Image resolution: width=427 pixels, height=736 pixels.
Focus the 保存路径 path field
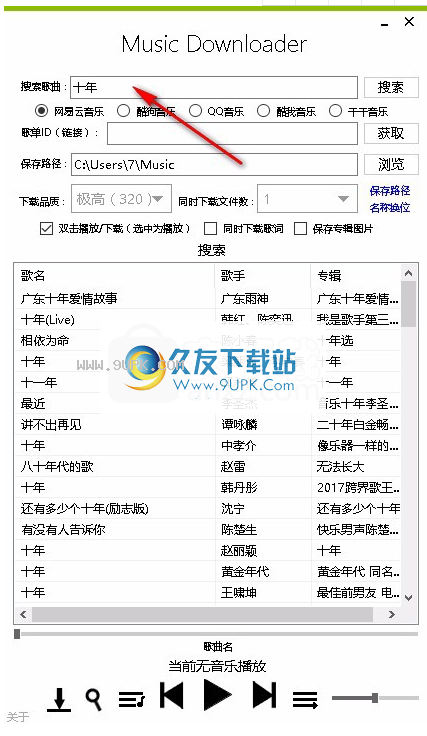click(x=214, y=164)
